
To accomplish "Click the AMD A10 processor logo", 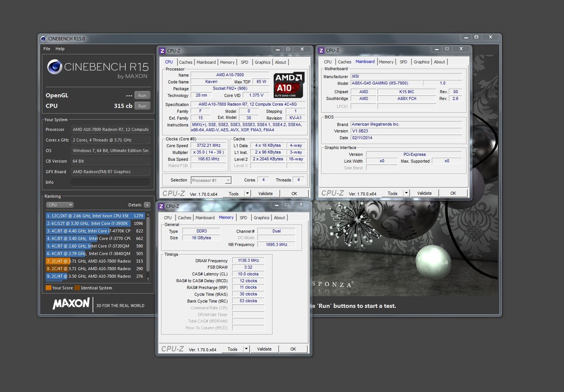I will (x=289, y=85).
